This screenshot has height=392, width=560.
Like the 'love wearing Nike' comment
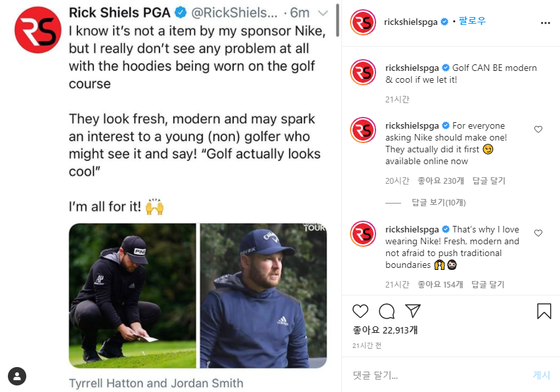point(538,233)
